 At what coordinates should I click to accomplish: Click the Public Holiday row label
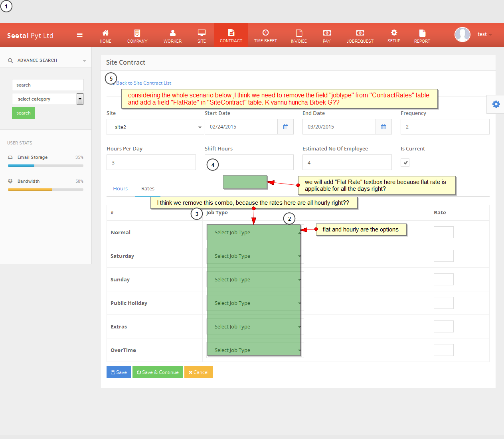click(x=129, y=303)
